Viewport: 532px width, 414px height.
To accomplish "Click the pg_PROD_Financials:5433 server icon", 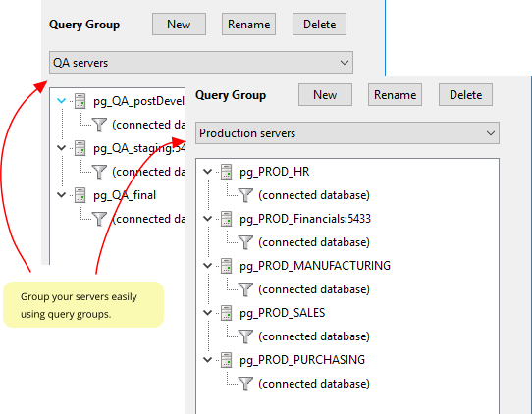I will tap(227, 219).
